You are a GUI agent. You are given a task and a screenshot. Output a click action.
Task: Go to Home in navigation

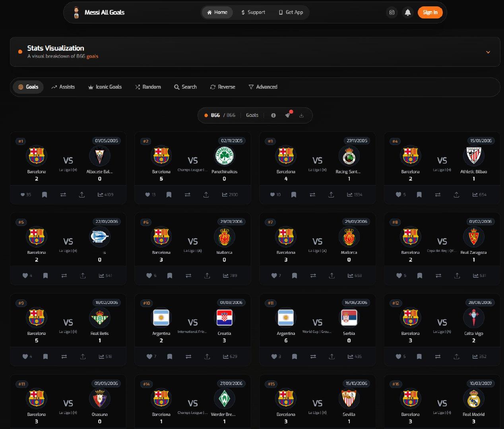tap(217, 12)
